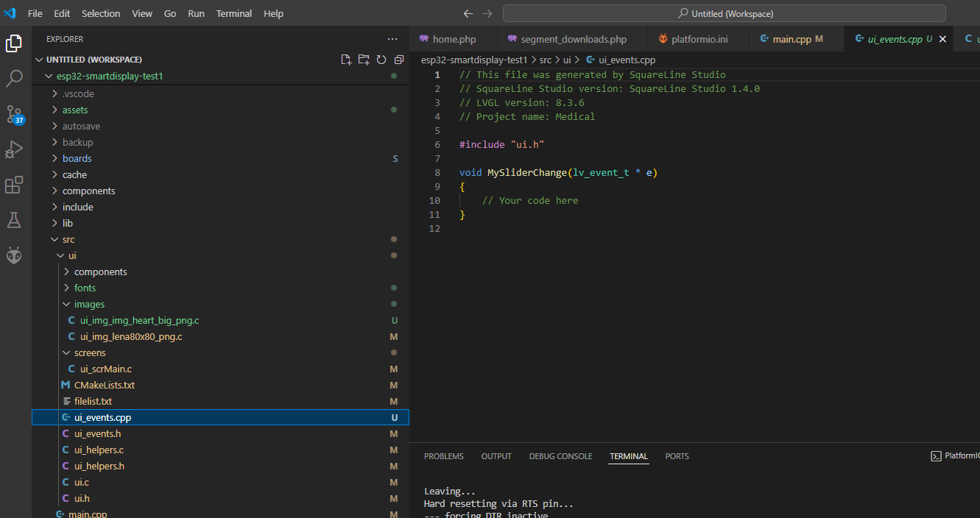980x518 pixels.
Task: Click the #include "ui.h" line
Action: [x=501, y=144]
